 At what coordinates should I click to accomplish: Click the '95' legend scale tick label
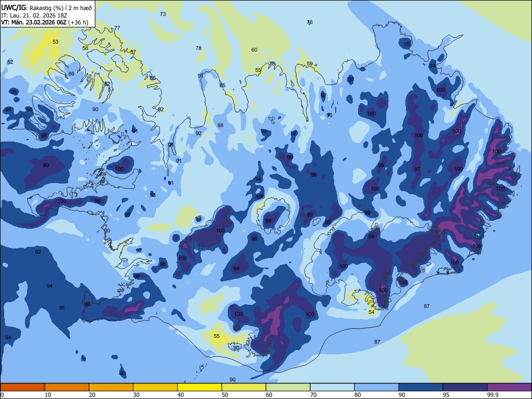[446, 395]
